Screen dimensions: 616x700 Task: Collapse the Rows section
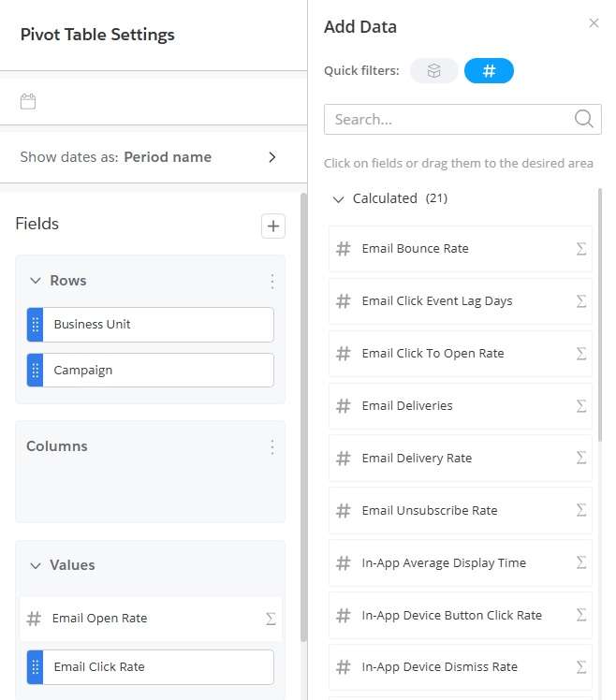(36, 281)
